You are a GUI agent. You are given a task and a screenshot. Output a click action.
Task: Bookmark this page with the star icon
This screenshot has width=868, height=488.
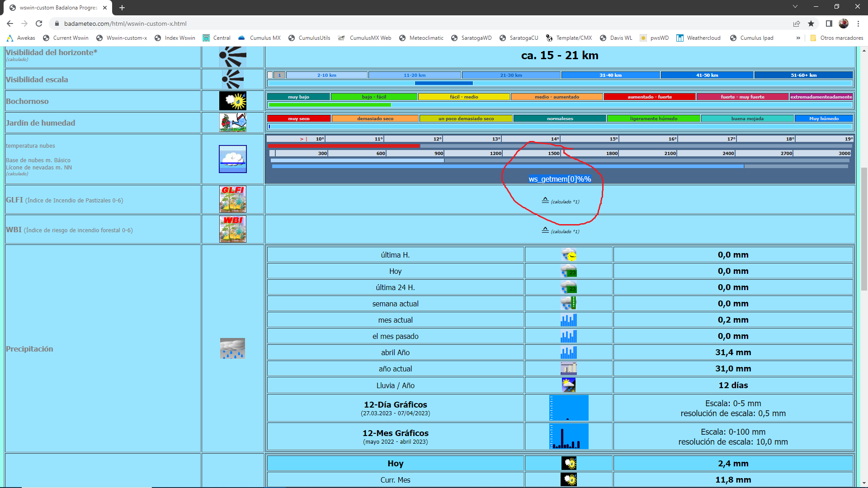pyautogui.click(x=811, y=23)
